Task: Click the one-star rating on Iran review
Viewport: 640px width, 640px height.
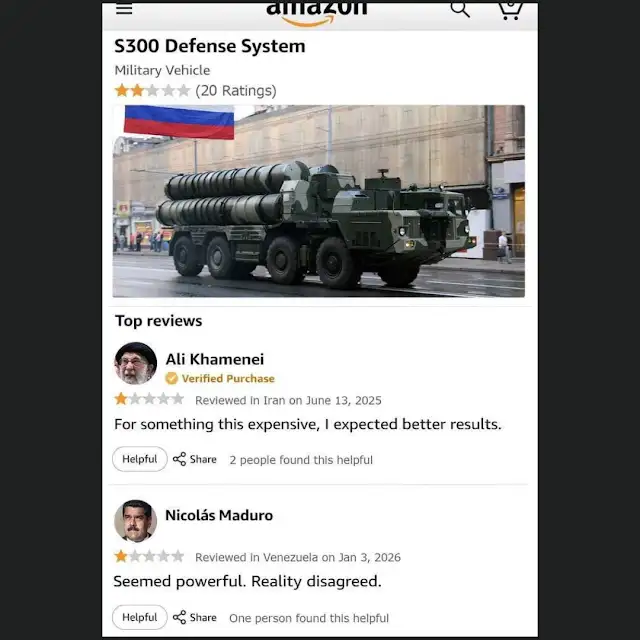Action: coord(149,399)
